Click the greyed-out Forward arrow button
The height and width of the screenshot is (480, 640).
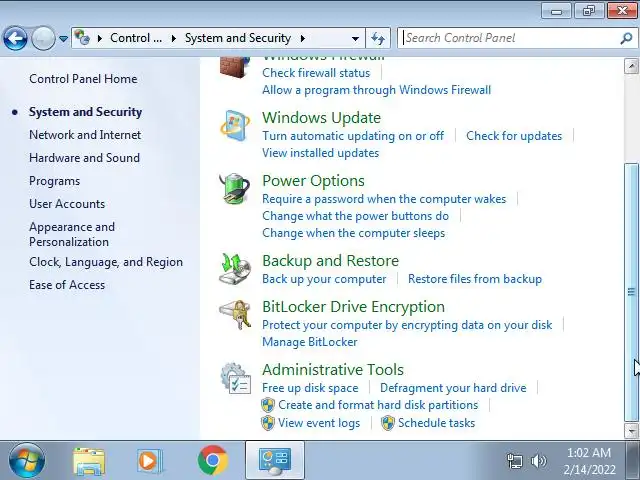click(x=43, y=38)
